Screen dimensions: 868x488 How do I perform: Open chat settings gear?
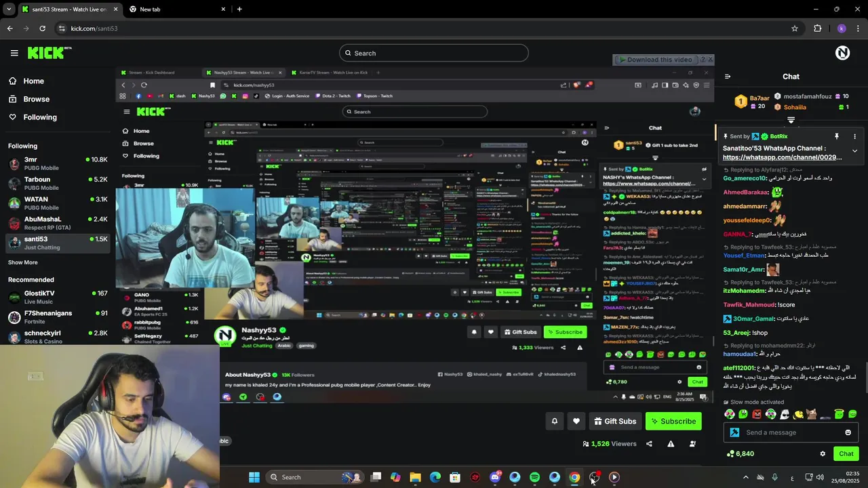click(823, 453)
